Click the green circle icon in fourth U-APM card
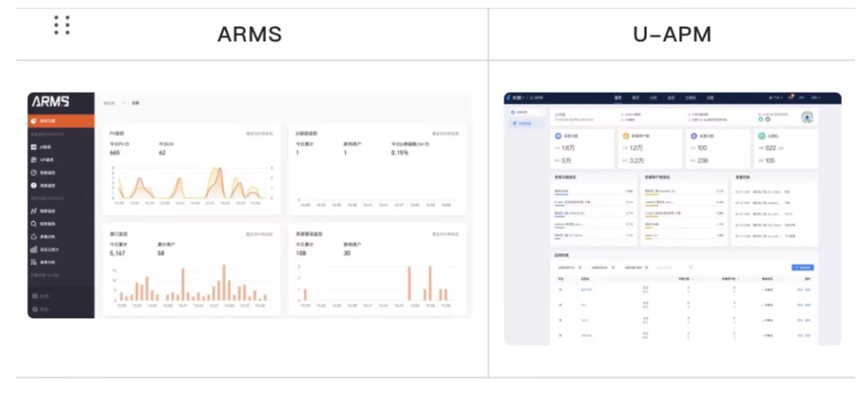 762,136
